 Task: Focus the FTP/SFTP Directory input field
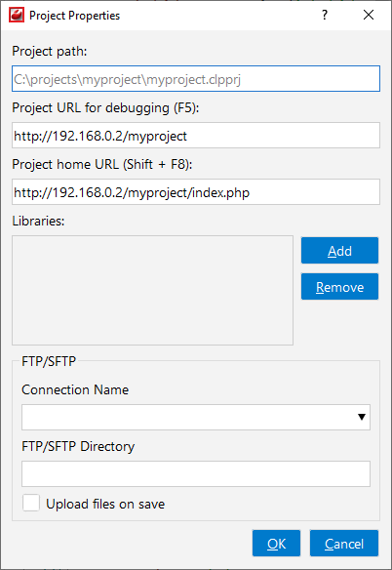pos(196,473)
